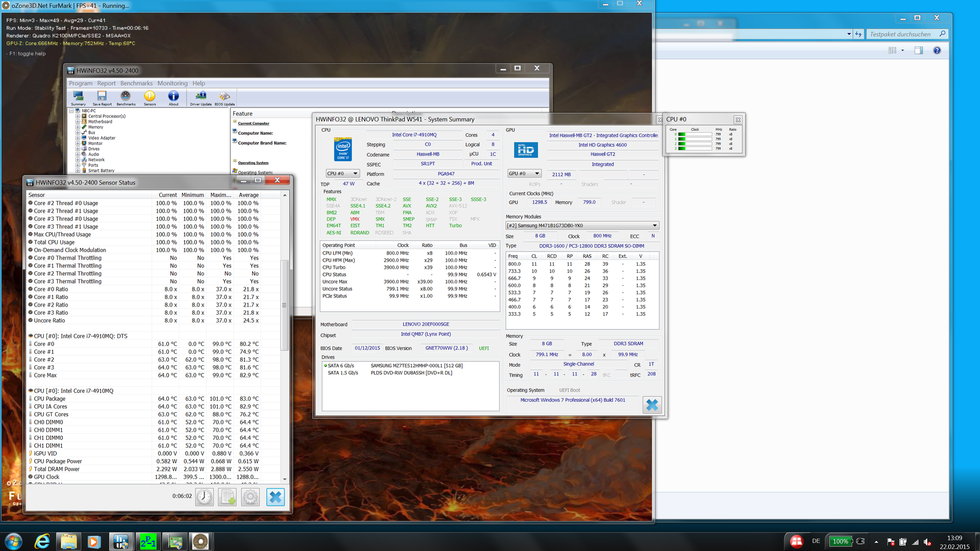Open the Monitoring menu in HWiNFO32
The image size is (980, 551).
pos(173,83)
